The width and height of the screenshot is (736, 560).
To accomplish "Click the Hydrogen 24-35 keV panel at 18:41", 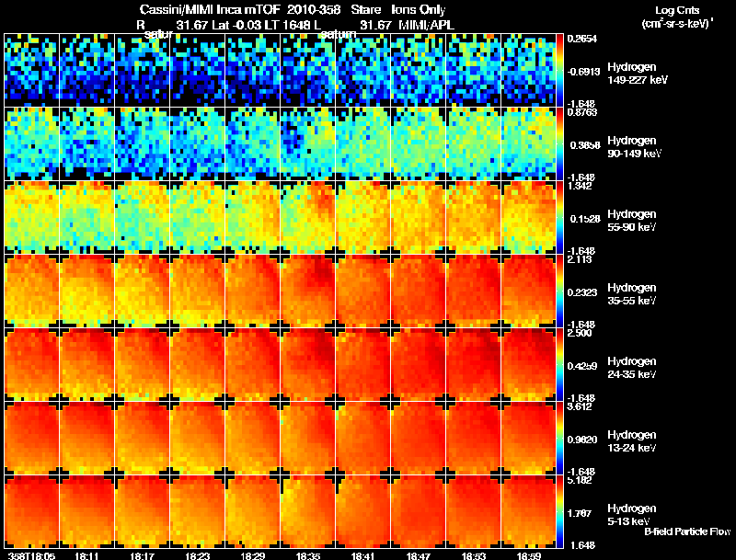I will tap(363, 364).
